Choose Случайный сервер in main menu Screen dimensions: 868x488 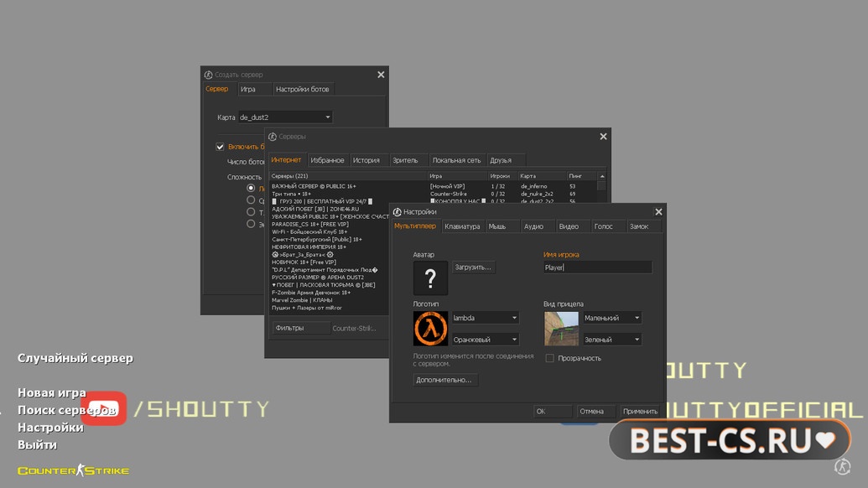pos(75,358)
